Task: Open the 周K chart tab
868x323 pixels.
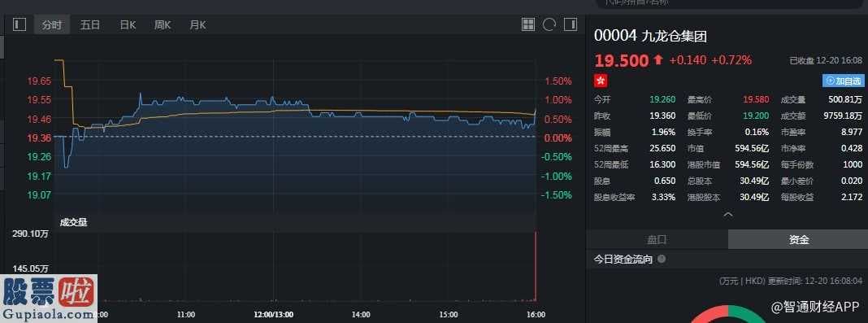Action: (x=163, y=24)
